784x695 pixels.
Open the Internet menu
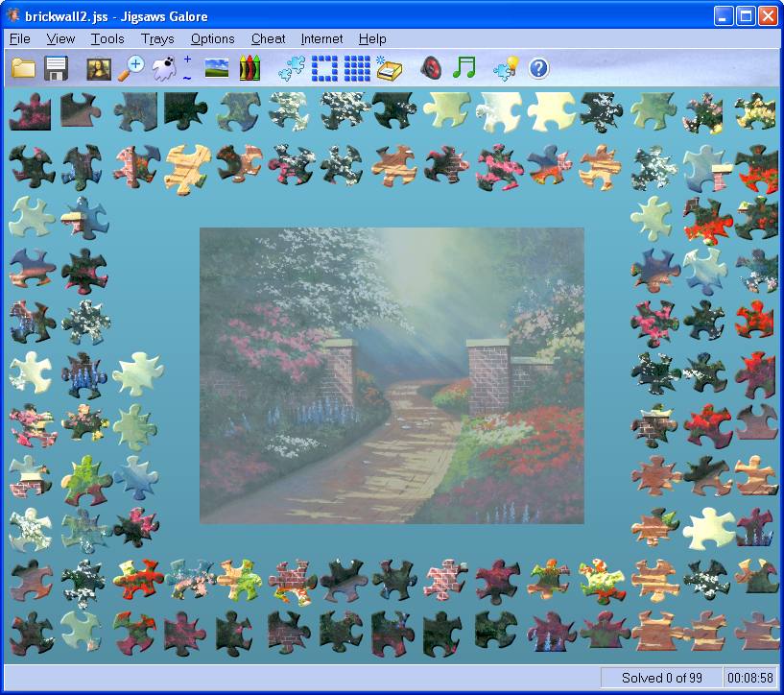tap(322, 39)
